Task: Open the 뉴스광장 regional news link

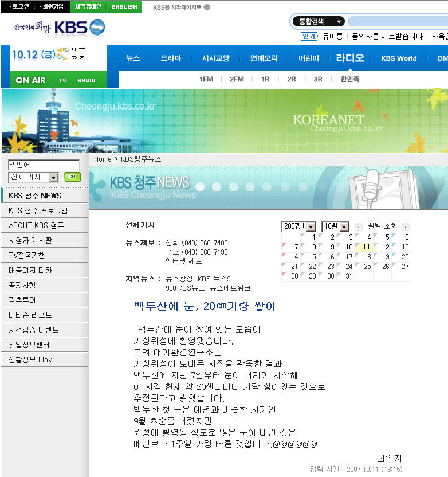Action: point(179,279)
